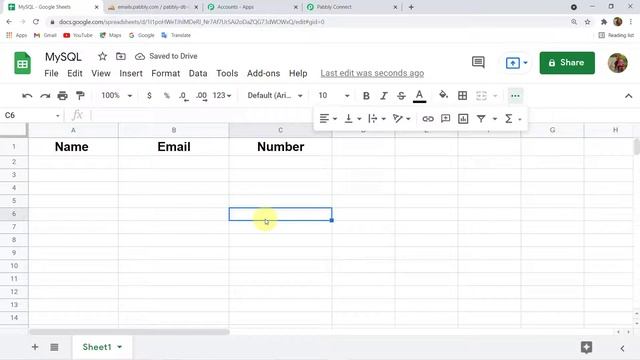Screen dimensions: 640x360
Task: Click the Redo icon in toolbar
Action: pos(45,96)
